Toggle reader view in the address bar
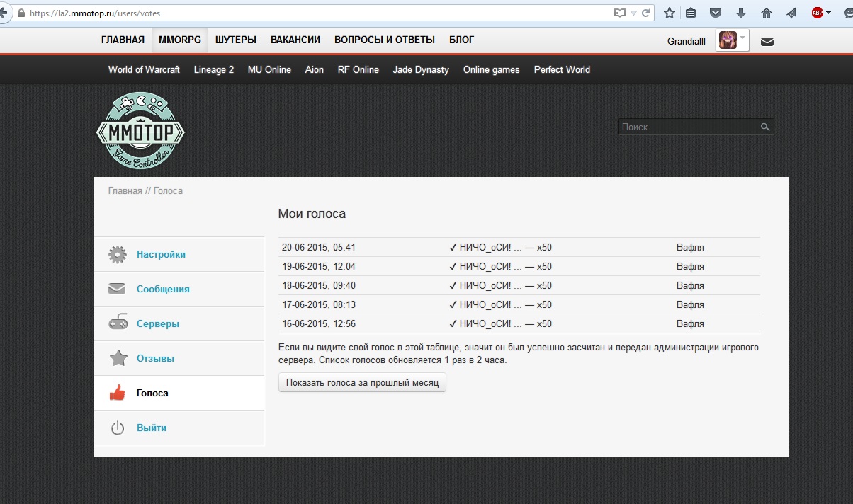Viewport: 853px width, 504px height. click(x=620, y=13)
